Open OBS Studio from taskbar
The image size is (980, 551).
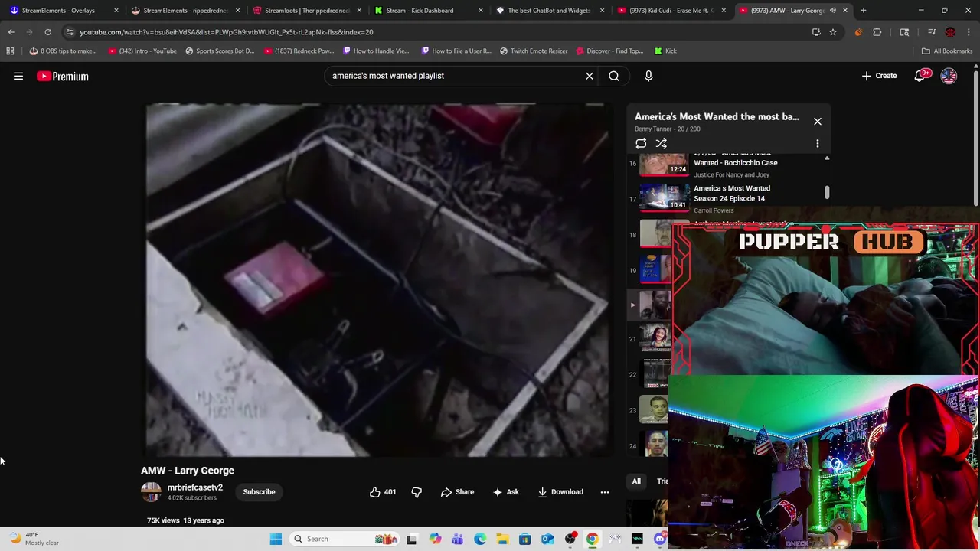[x=570, y=539]
